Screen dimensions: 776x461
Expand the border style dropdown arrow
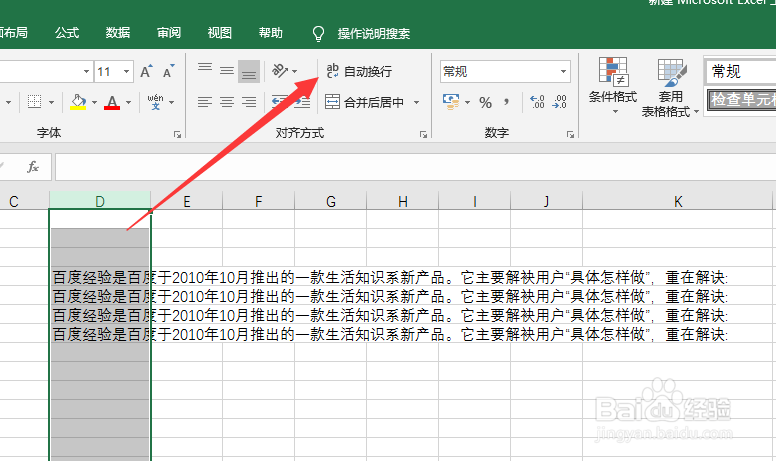click(x=51, y=102)
